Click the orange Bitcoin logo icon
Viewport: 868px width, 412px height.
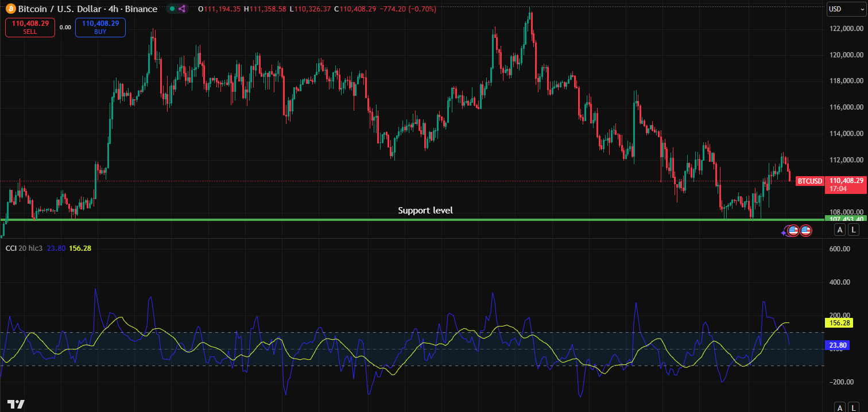click(10, 9)
